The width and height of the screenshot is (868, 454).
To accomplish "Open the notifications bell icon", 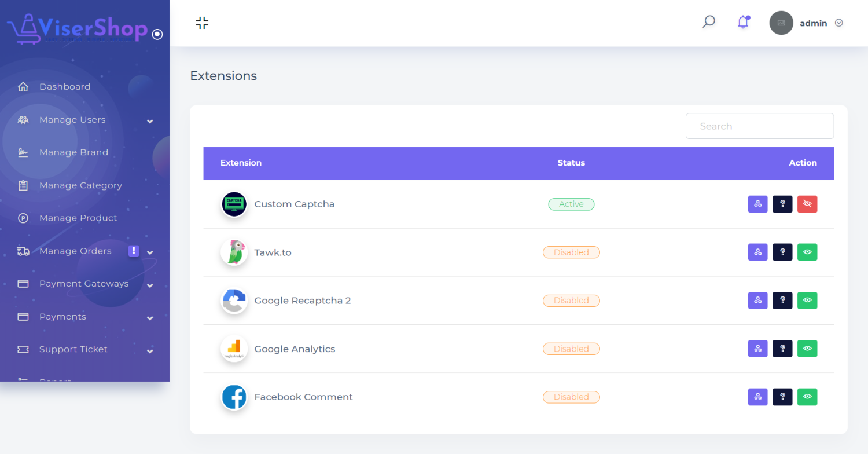I will 743,23.
